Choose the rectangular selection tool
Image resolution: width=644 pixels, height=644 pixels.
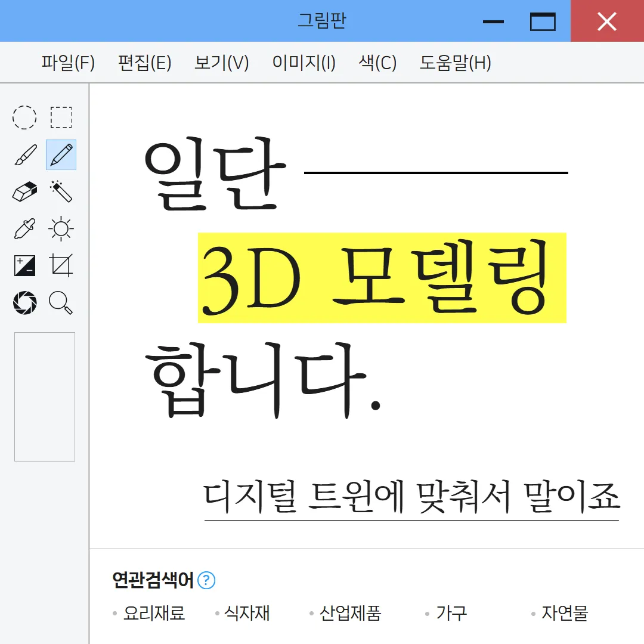[61, 117]
